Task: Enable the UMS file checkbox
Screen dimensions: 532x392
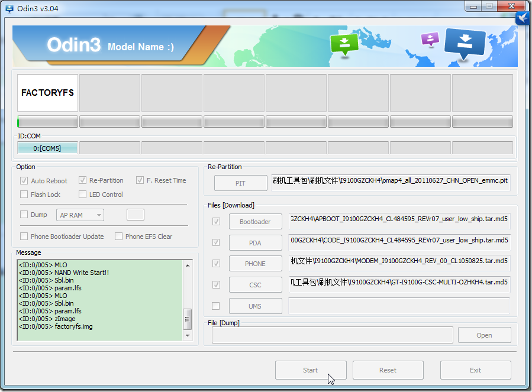Action: [216, 306]
